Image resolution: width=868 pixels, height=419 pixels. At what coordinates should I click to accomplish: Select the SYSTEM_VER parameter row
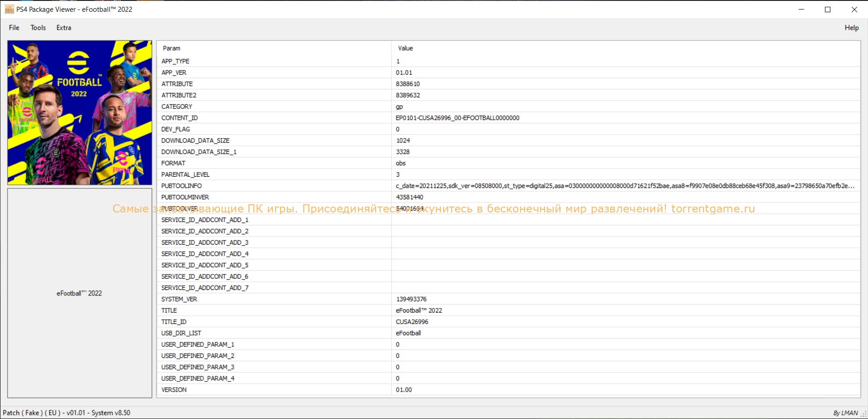coord(179,299)
